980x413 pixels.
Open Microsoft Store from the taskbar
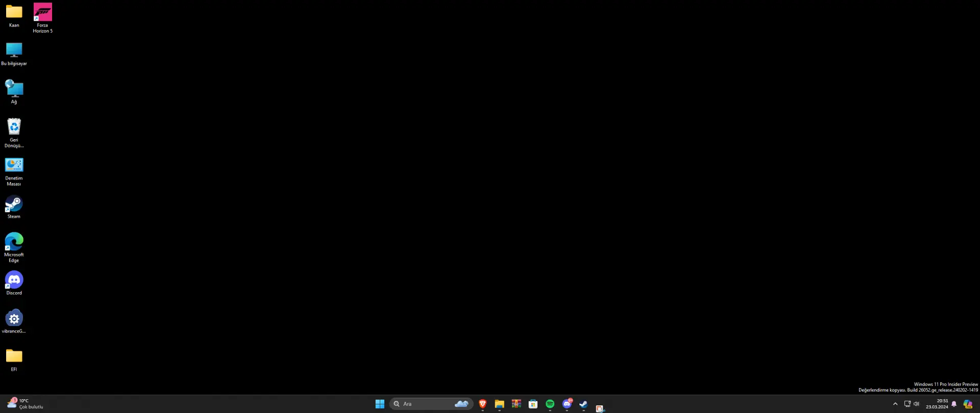coord(533,404)
